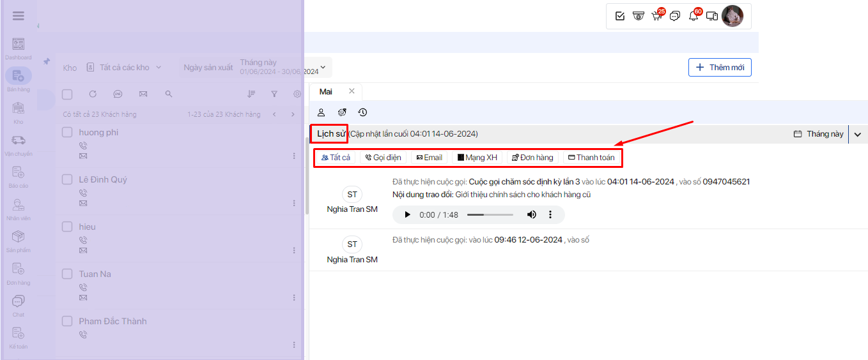This screenshot has width=868, height=360.
Task: Select the Đơn hàng history filter tab
Action: click(x=532, y=158)
